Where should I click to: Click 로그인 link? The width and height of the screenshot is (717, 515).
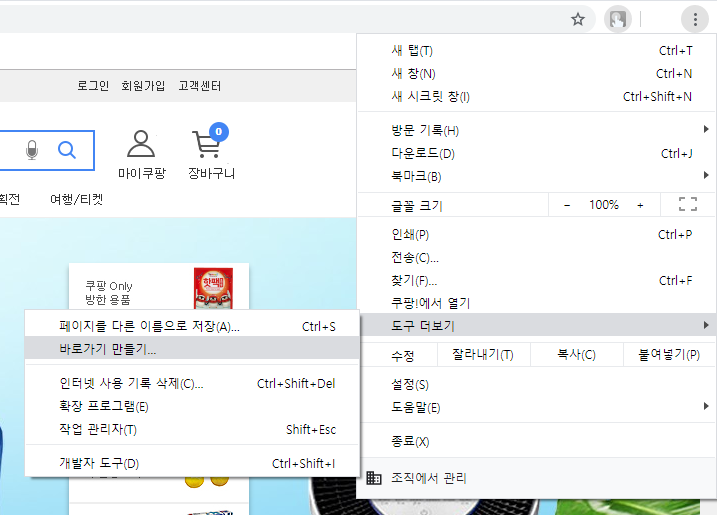[93, 86]
